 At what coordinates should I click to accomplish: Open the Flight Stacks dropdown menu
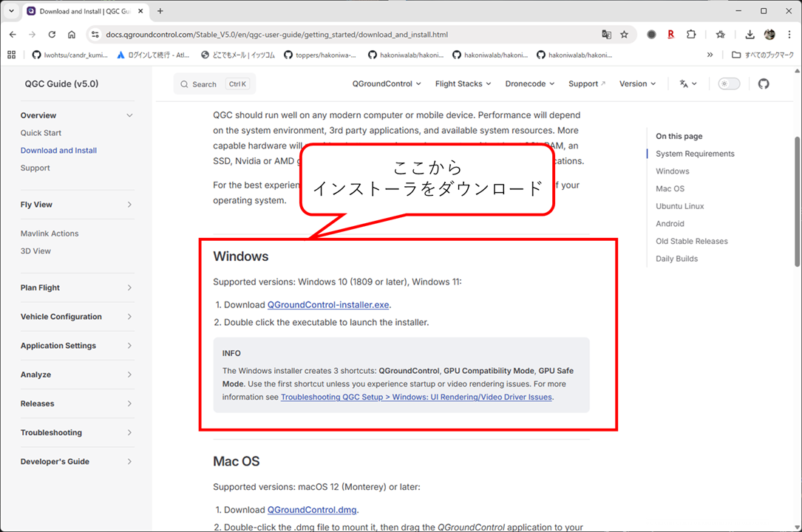click(x=463, y=83)
